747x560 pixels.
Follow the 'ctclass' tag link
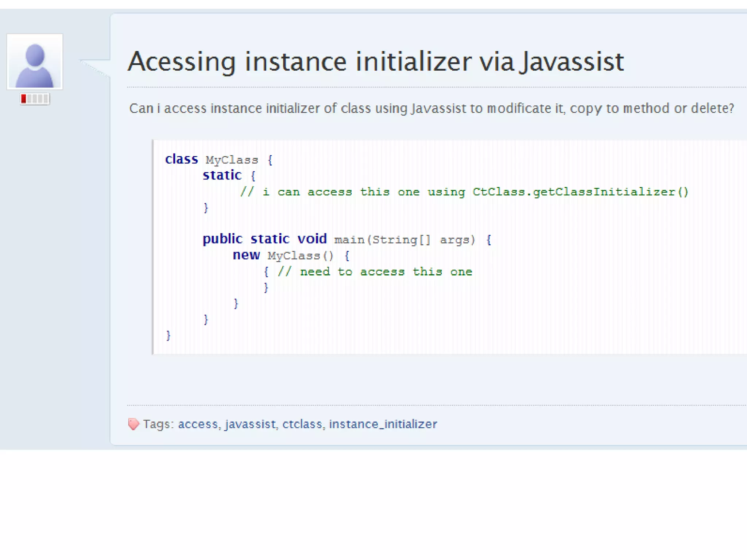[x=302, y=424]
